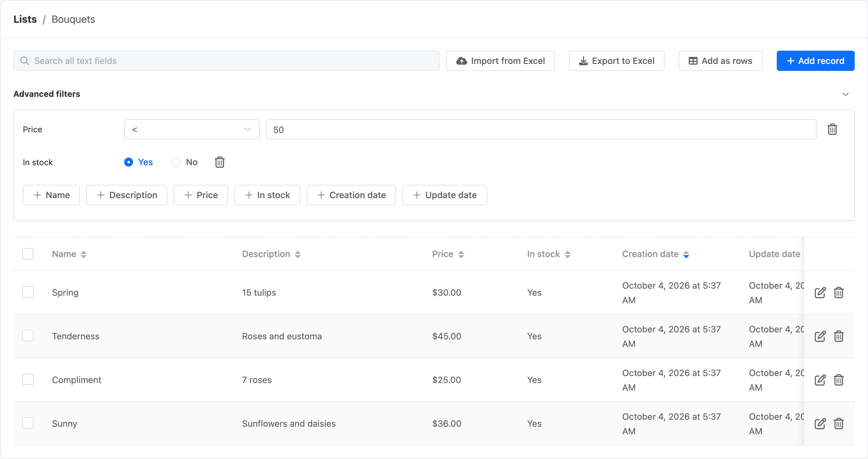The height and width of the screenshot is (459, 868).
Task: Sort by Price column arrows
Action: pos(461,255)
